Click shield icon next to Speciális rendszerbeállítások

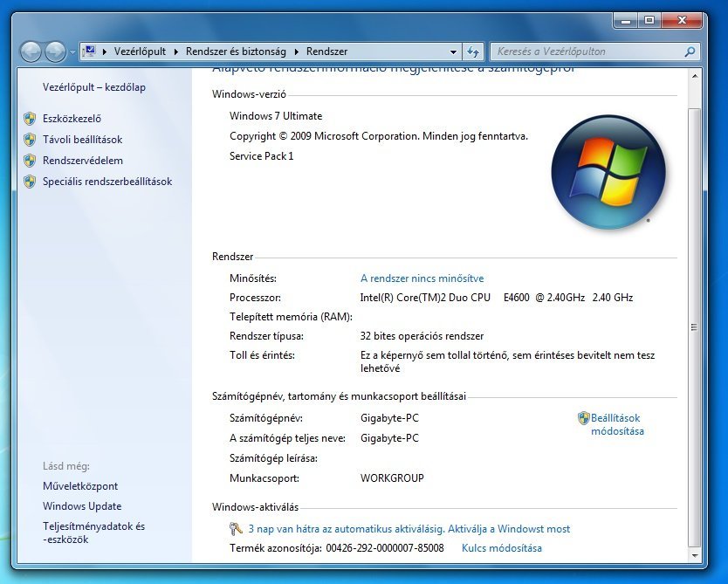30,182
